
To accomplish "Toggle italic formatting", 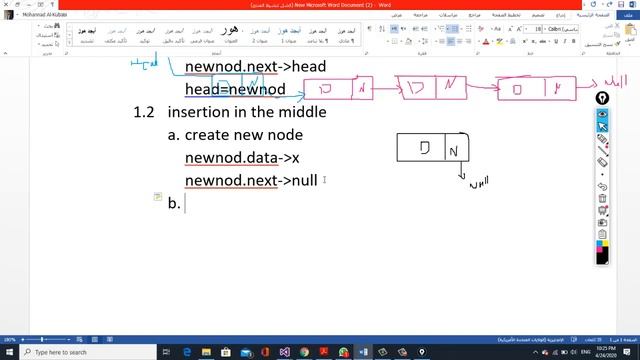I will (564, 42).
